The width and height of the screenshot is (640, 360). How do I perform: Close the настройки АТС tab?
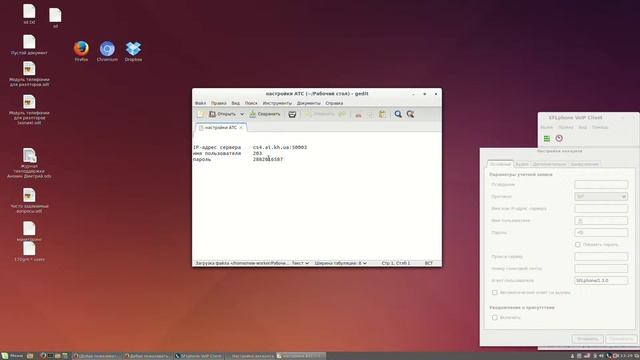[241, 128]
